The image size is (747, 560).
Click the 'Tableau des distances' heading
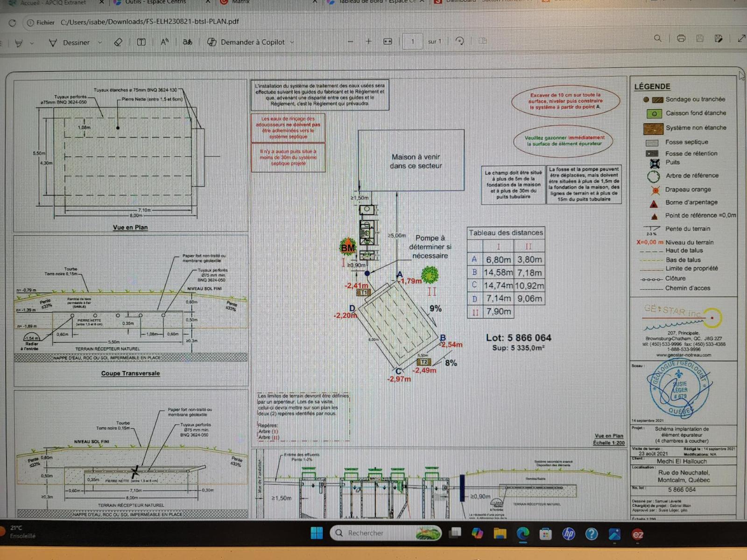(x=506, y=232)
